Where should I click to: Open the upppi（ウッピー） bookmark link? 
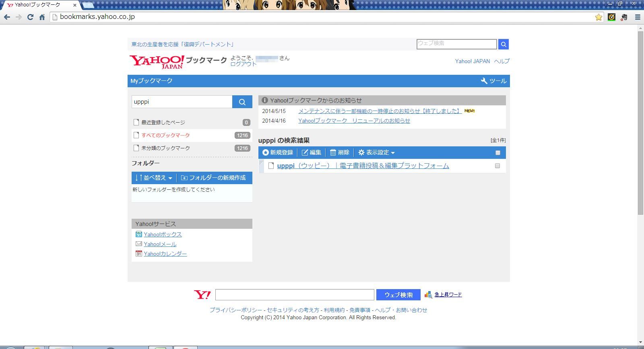(363, 166)
